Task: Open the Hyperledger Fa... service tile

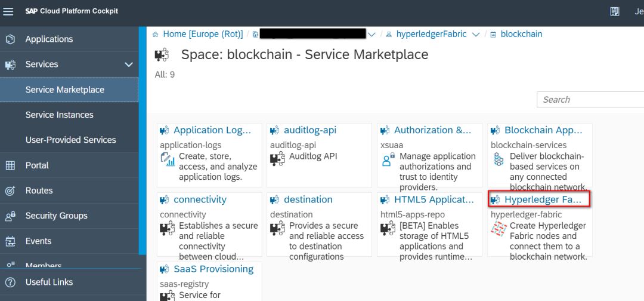Action: (x=543, y=200)
